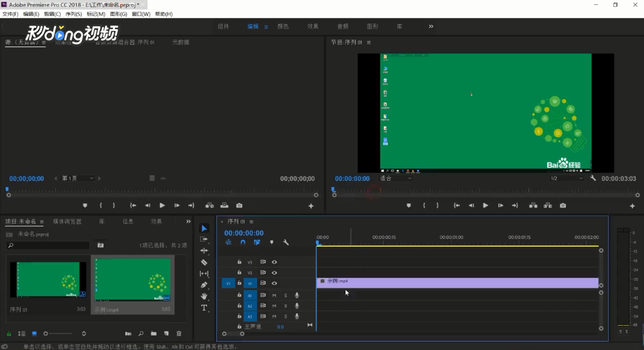Open timeline display settings wrench

[286, 243]
